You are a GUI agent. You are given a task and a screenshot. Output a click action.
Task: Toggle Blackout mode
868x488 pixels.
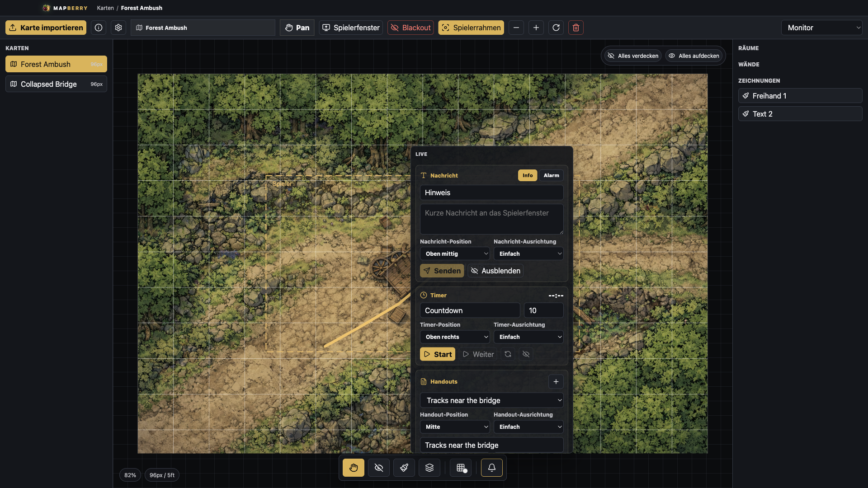coord(410,28)
